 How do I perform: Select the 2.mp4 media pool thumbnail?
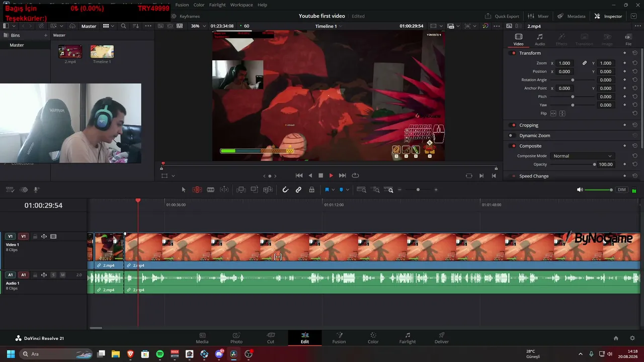point(70,51)
